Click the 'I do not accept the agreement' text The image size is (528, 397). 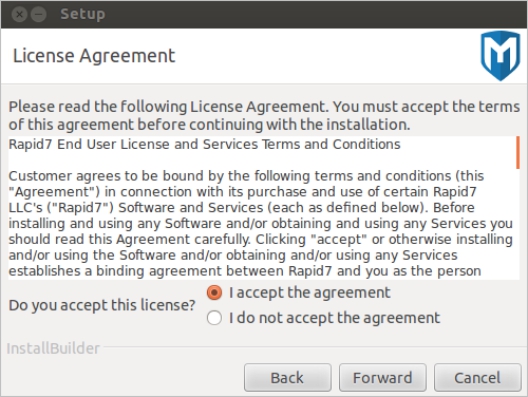point(334,318)
